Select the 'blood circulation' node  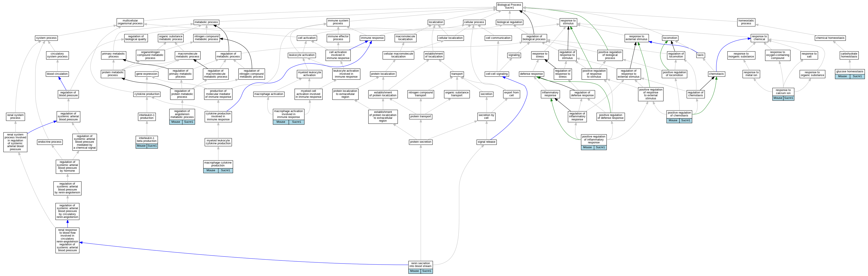[57, 74]
